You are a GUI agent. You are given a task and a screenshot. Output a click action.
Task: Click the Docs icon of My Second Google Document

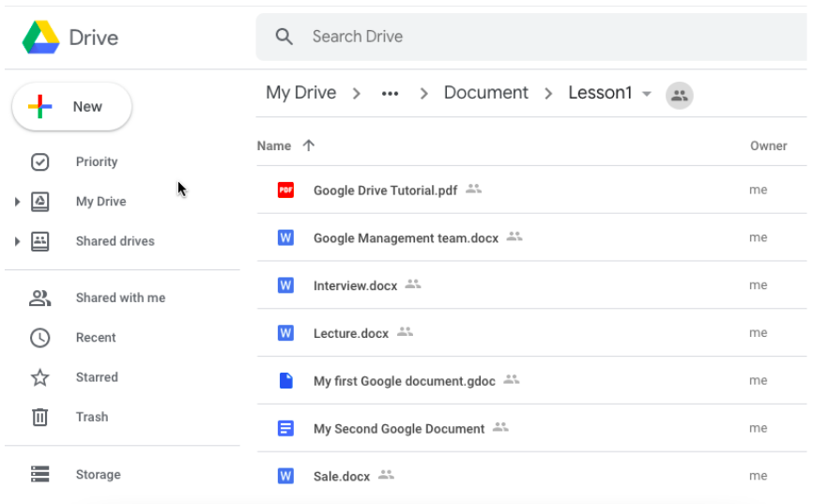pyautogui.click(x=285, y=428)
